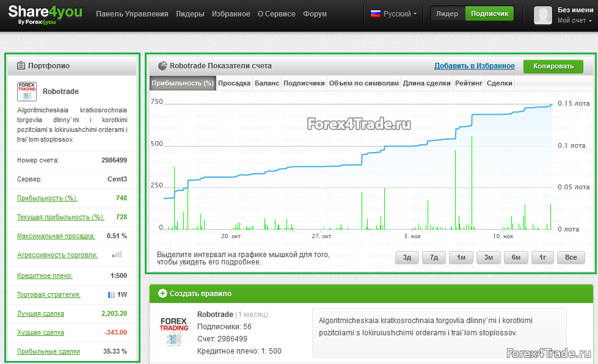Screen dimensions: 598x364
Task: Open the Объем по символам tab
Action: (x=364, y=83)
